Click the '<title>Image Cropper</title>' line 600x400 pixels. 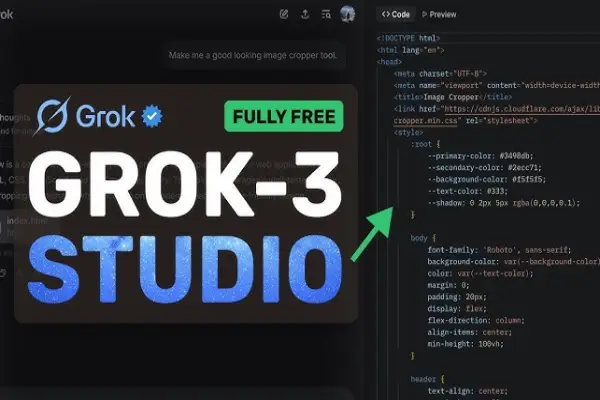pos(453,97)
